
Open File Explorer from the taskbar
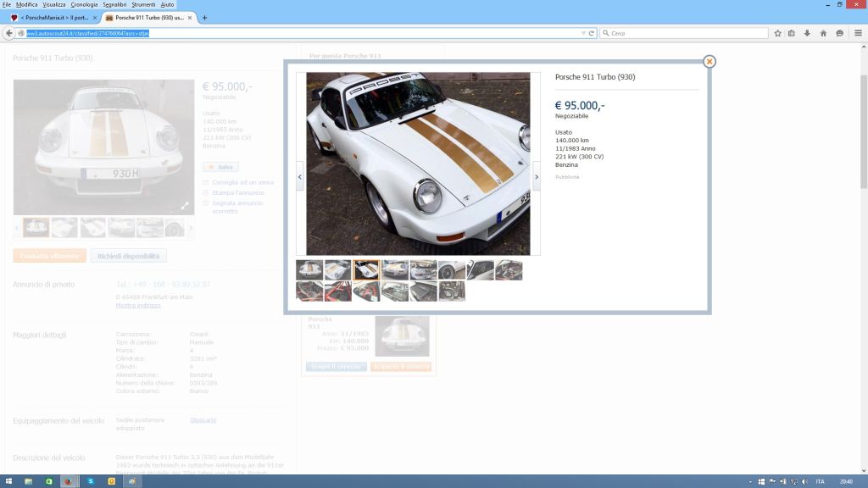click(28, 481)
